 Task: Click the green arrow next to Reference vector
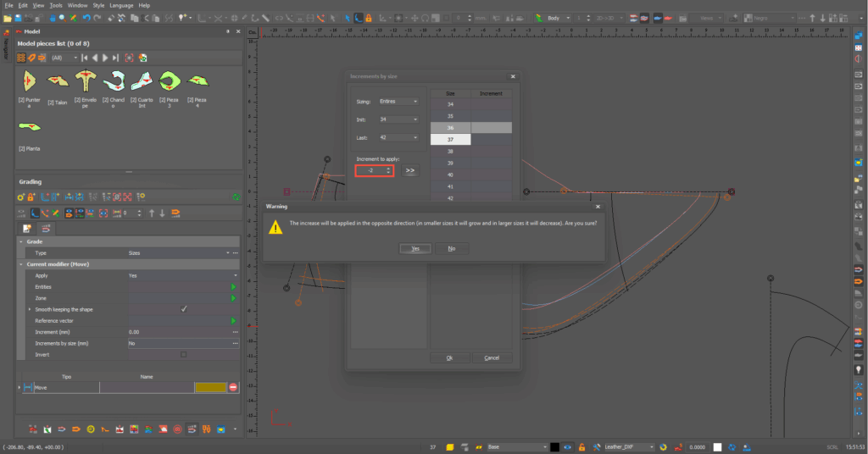234,321
